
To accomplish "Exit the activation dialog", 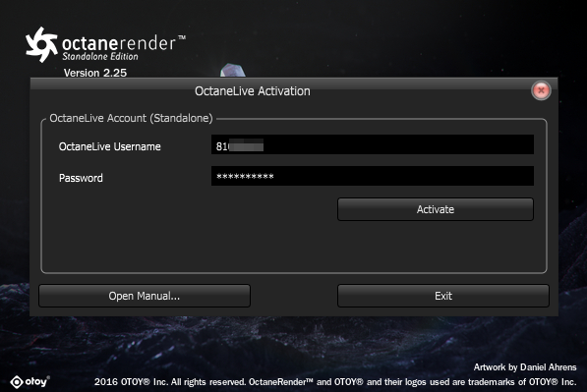I will click(443, 296).
